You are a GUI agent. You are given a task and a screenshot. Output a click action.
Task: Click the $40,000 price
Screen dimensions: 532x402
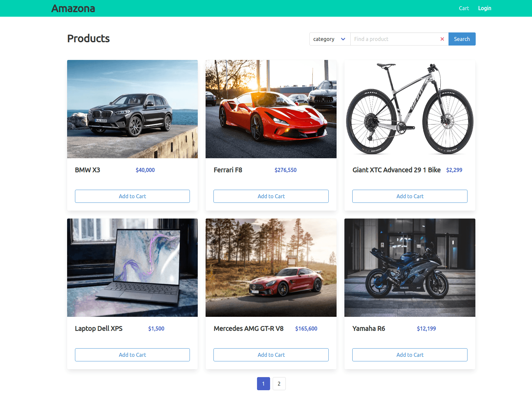tap(145, 170)
